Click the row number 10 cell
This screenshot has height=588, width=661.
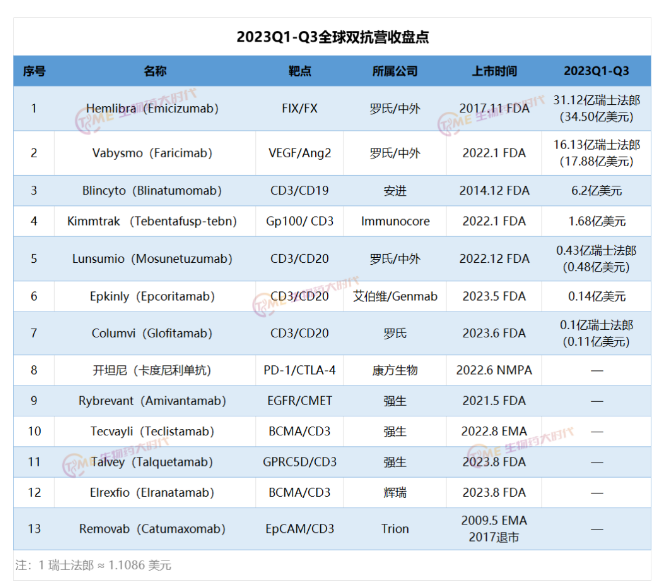pyautogui.click(x=34, y=432)
